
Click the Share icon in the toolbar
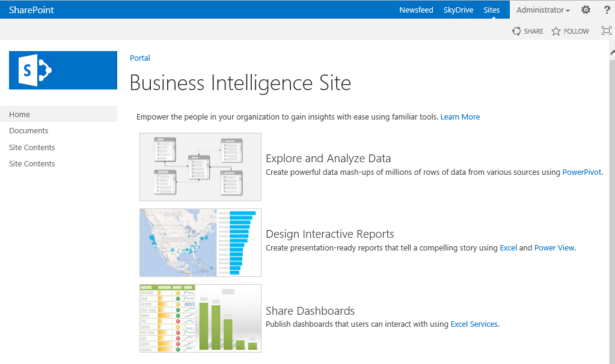click(516, 31)
